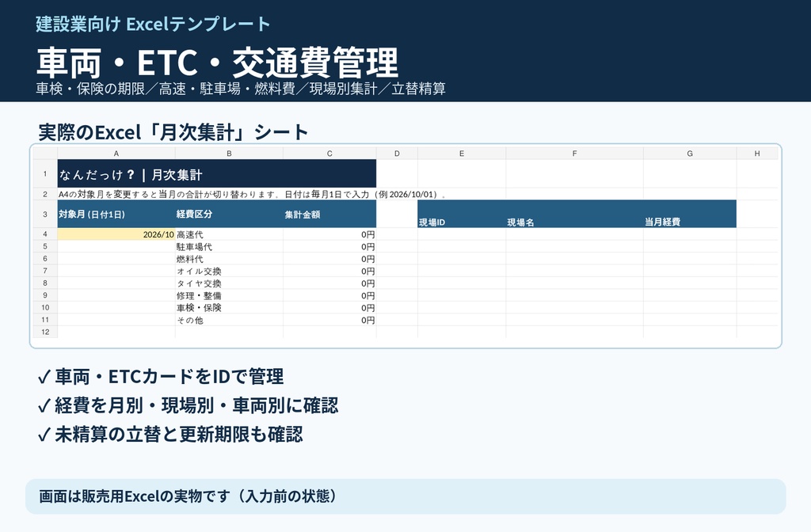
Task: Click the '車検・保険' expense category cell
Action: [x=229, y=308]
